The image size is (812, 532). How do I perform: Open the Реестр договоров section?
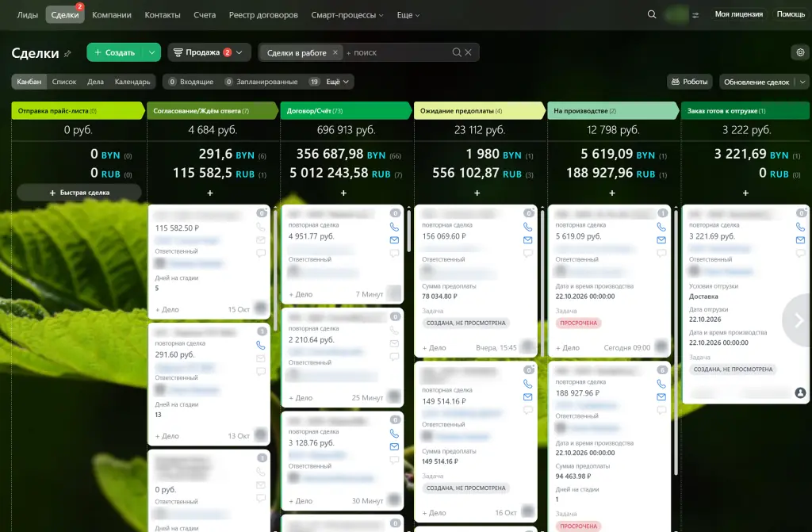(x=263, y=15)
